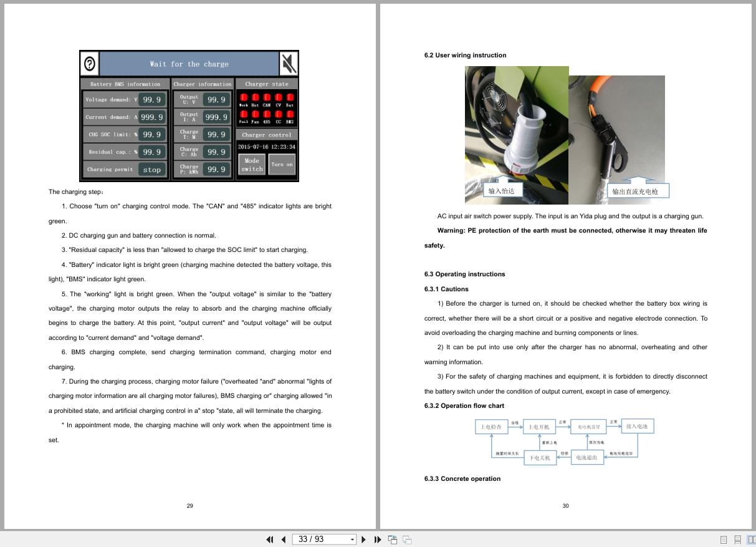Click the greyed go-to-next-view icon
Viewport: 756px width, 547px height.
coord(407,540)
